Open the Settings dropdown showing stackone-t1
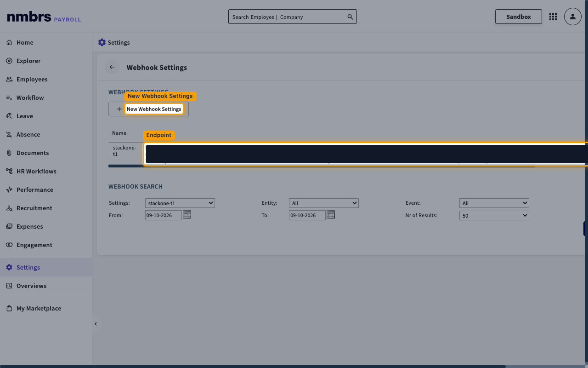The width and height of the screenshot is (588, 368). tap(180, 203)
